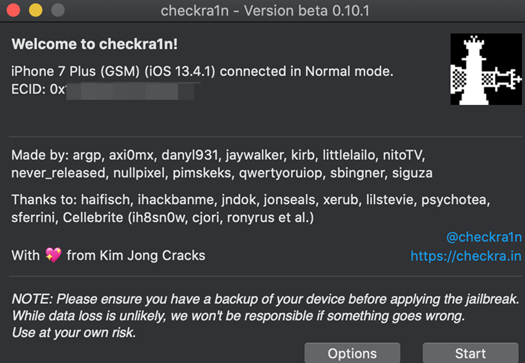
Task: Open the Options settings
Action: [352, 353]
